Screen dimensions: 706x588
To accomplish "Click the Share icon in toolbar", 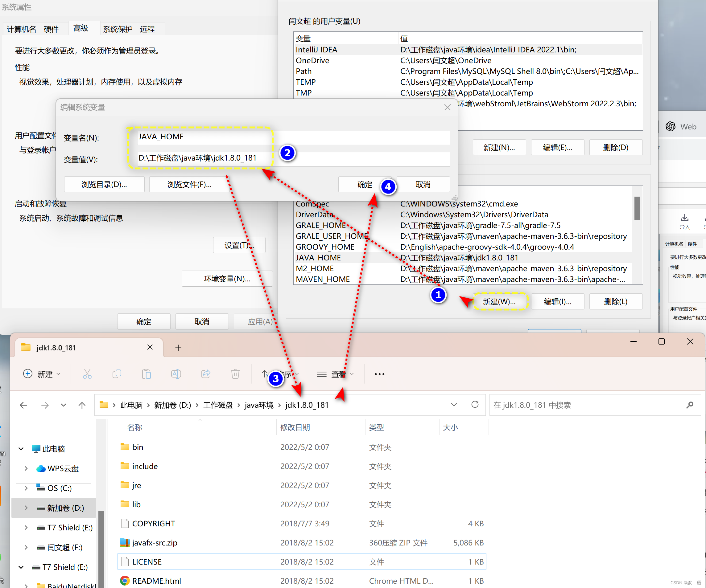I will tap(206, 374).
